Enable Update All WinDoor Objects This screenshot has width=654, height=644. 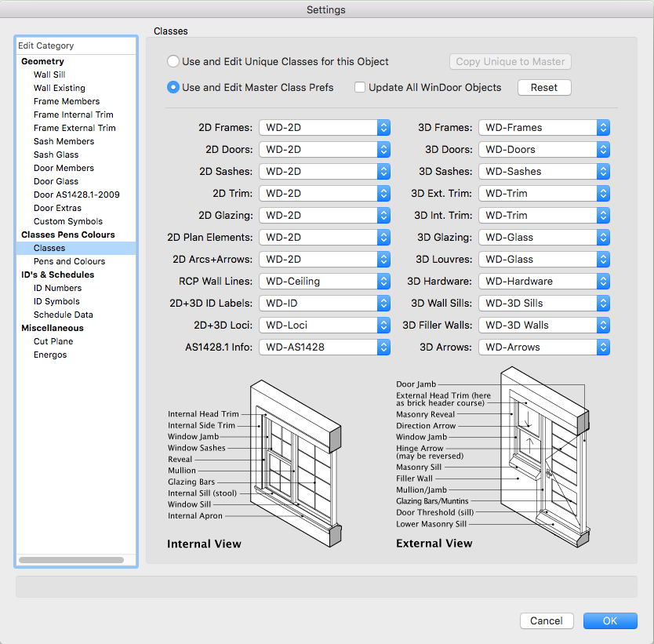coord(359,87)
